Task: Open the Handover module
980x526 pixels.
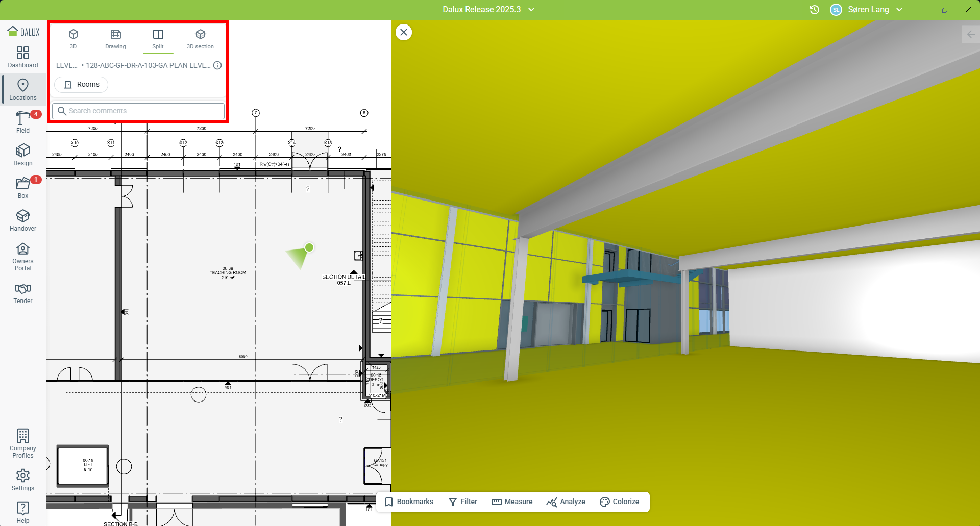Action: click(23, 220)
